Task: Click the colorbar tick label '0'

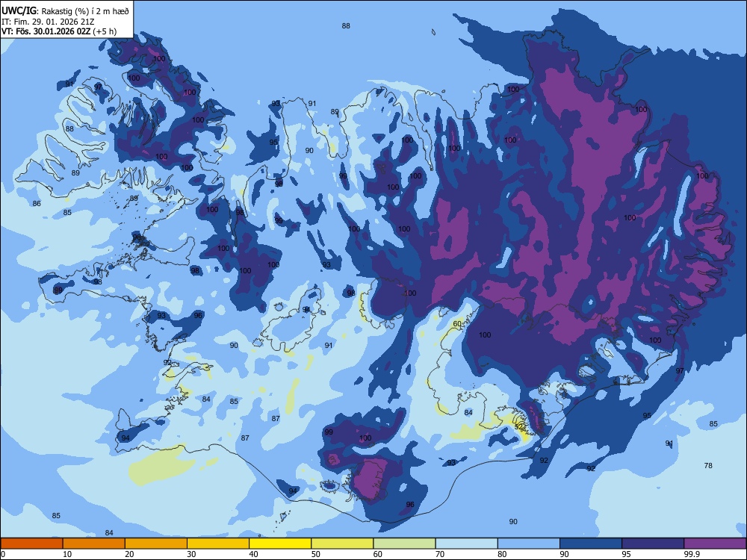Action: (x=3, y=554)
